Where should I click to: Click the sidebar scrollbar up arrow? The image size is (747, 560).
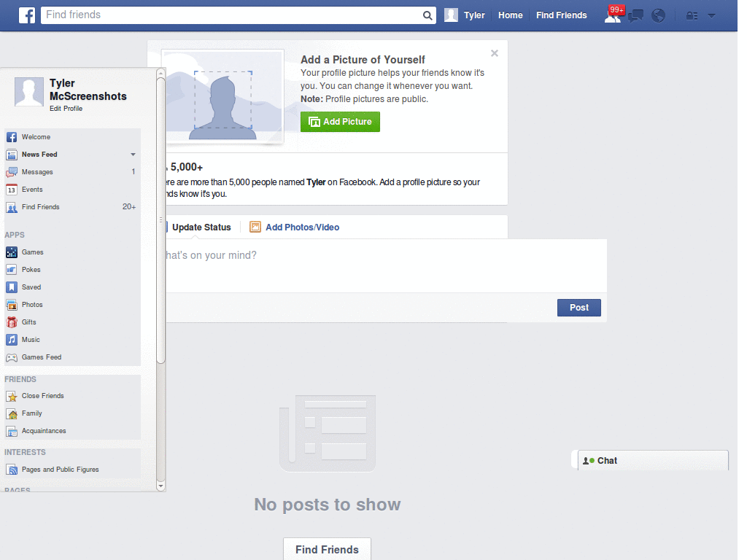point(160,74)
